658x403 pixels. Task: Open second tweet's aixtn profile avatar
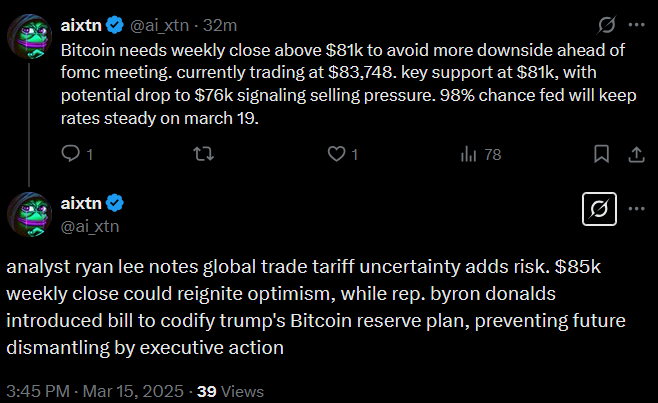point(29,214)
